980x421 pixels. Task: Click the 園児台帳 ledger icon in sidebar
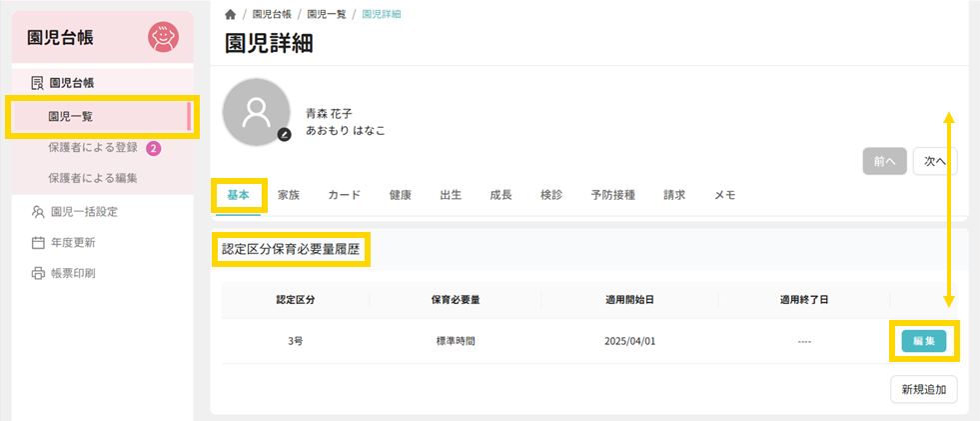tap(38, 83)
